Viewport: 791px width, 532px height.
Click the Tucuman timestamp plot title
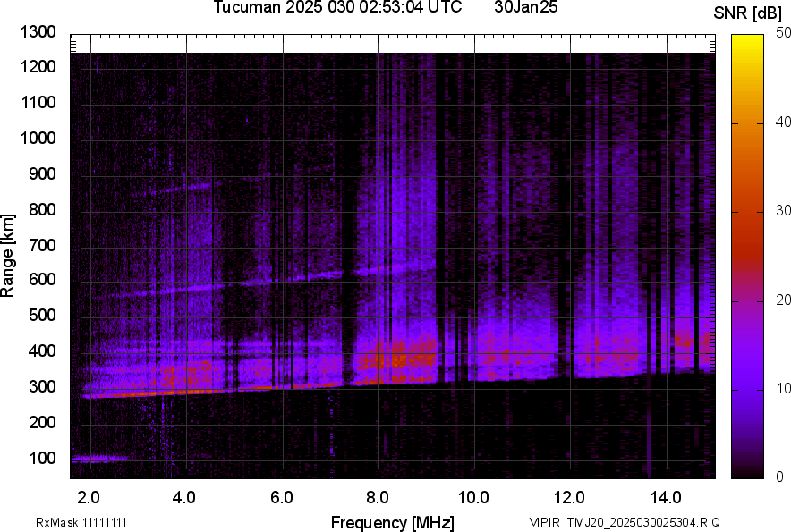coord(337,8)
